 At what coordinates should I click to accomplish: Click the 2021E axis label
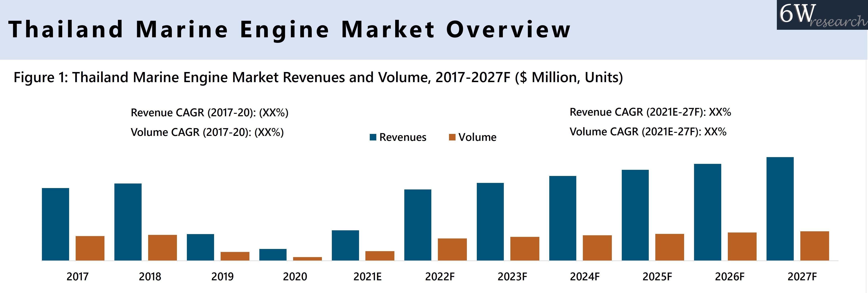tap(367, 277)
